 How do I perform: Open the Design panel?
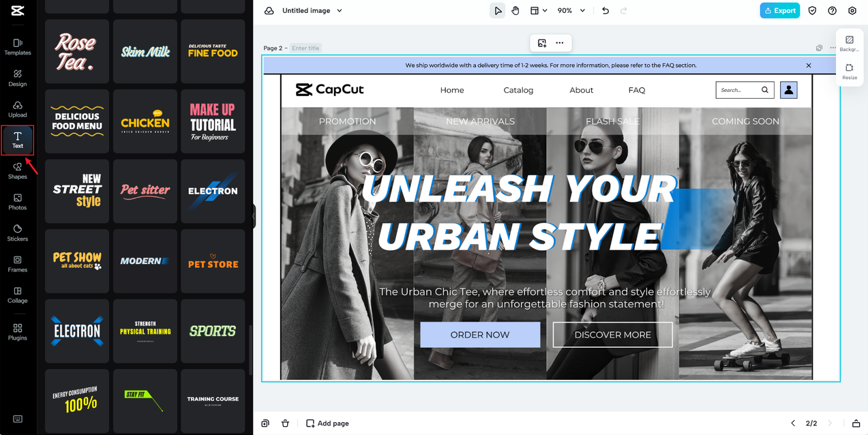point(18,78)
